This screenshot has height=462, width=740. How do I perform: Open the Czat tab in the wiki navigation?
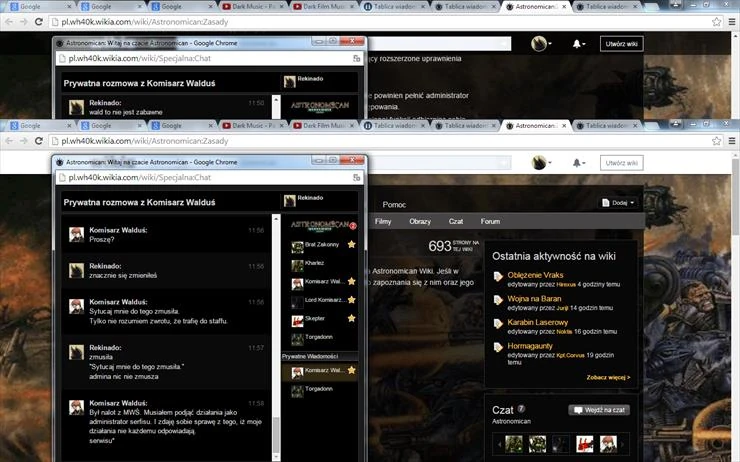pyautogui.click(x=456, y=221)
